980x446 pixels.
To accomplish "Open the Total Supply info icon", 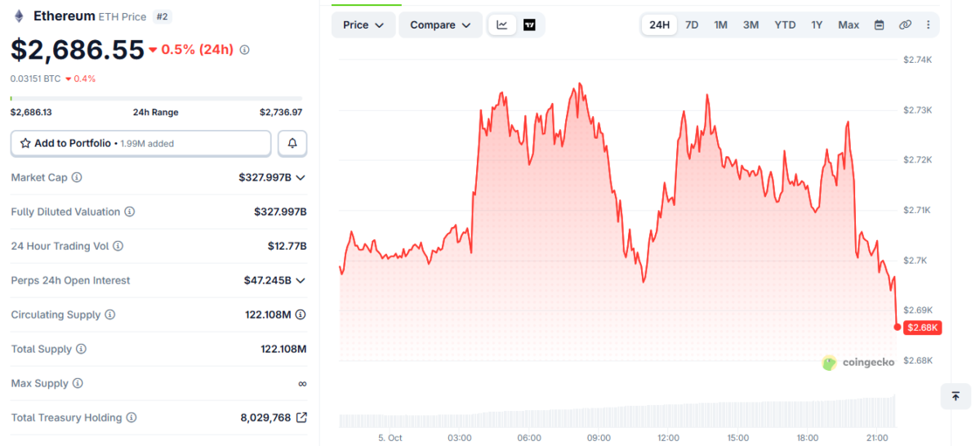I will 81,349.
